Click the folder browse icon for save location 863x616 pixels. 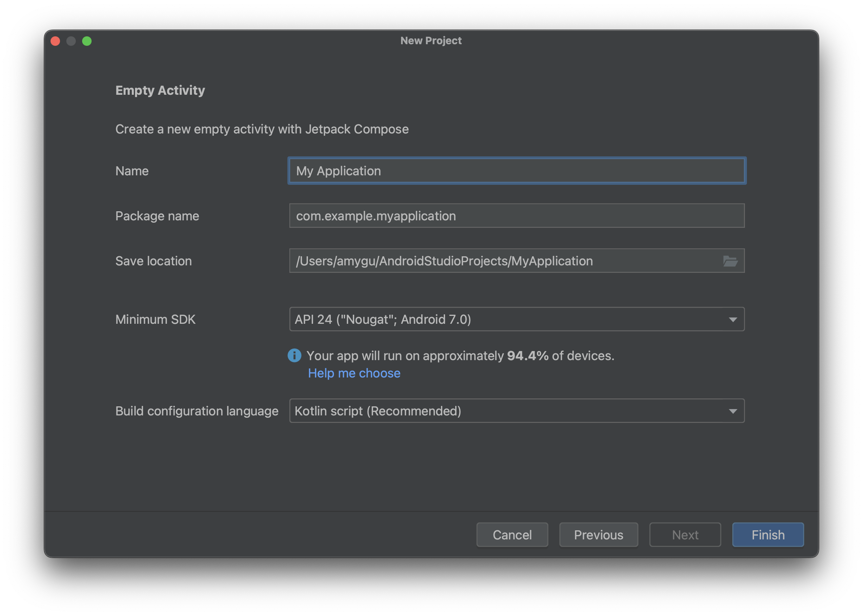point(730,260)
